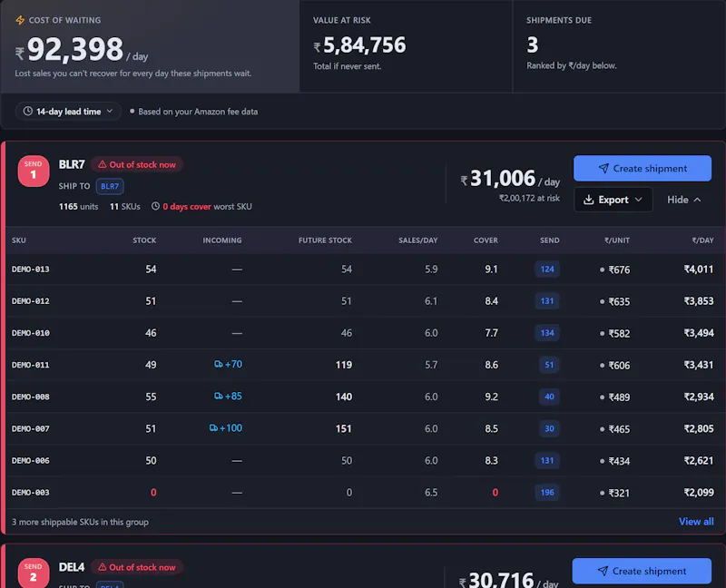Click the Send 2 rank badge for DEL4
The height and width of the screenshot is (588, 726).
coord(34,573)
